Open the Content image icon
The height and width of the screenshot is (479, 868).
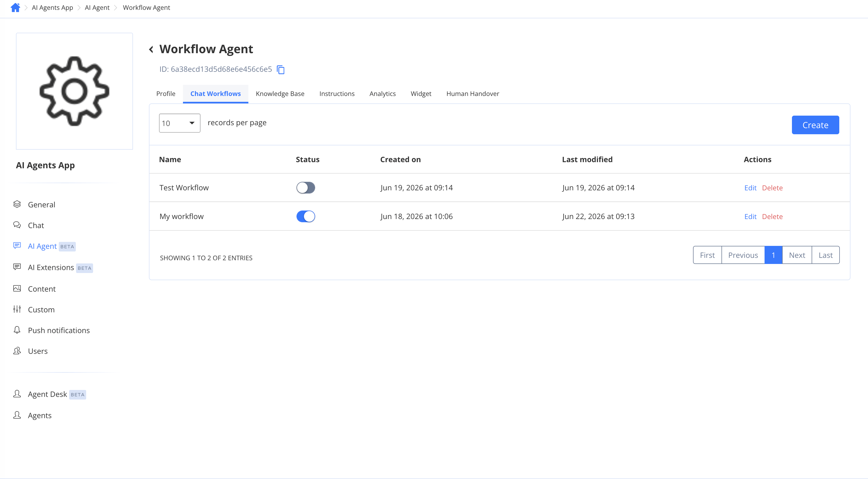point(17,288)
